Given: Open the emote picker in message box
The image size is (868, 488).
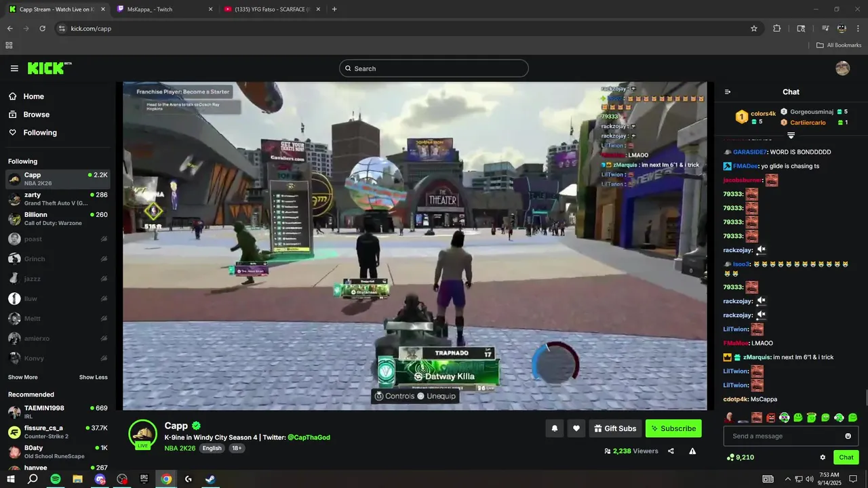Looking at the screenshot, I should click(848, 436).
